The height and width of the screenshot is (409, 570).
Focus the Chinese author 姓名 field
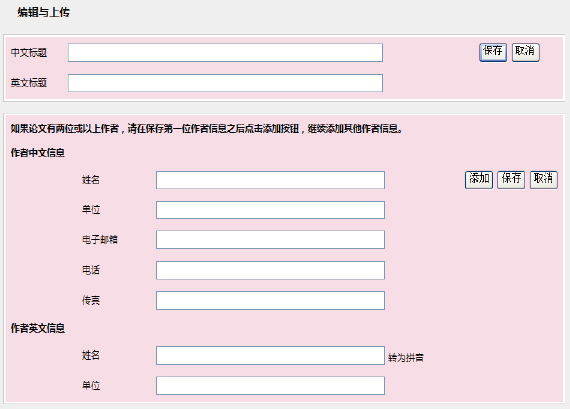[x=270, y=180]
